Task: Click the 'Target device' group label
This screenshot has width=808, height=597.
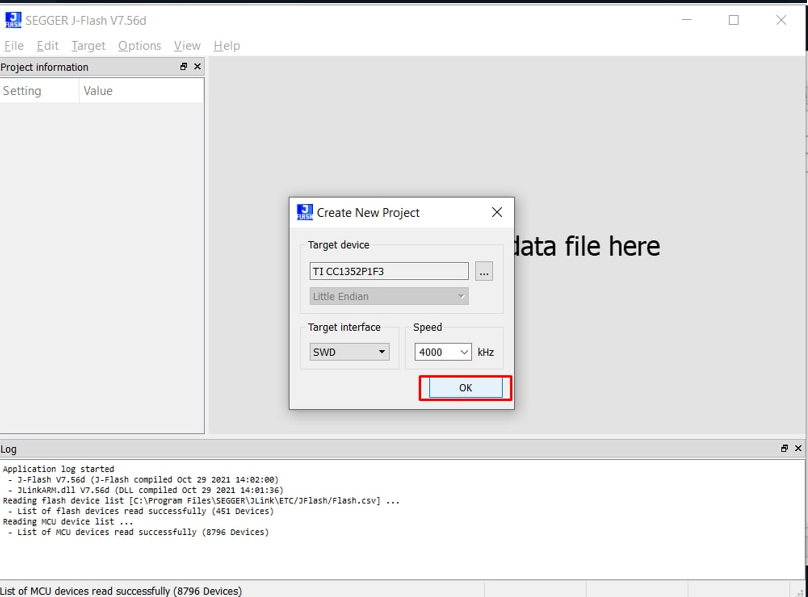Action: 339,245
